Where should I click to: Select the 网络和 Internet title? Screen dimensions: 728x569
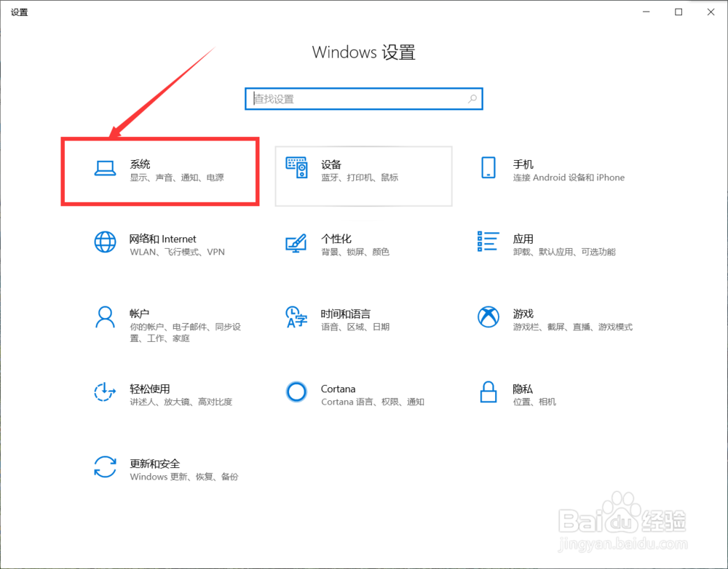(x=162, y=239)
